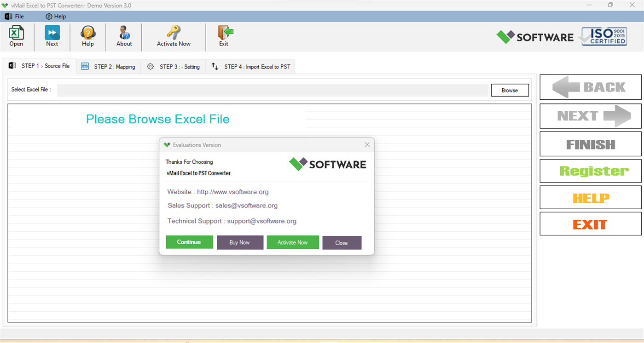Click the Help question mark icon
The image size is (644, 343).
(x=87, y=33)
